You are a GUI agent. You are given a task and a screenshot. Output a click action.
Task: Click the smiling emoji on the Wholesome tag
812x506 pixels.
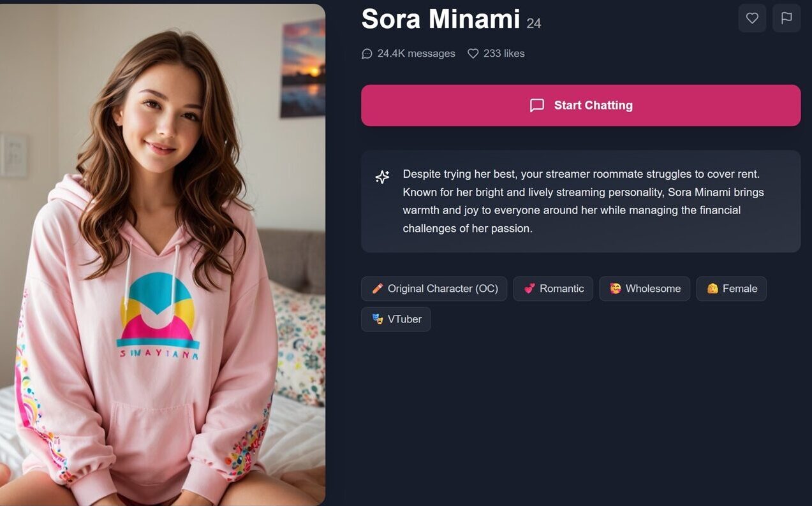click(x=615, y=289)
